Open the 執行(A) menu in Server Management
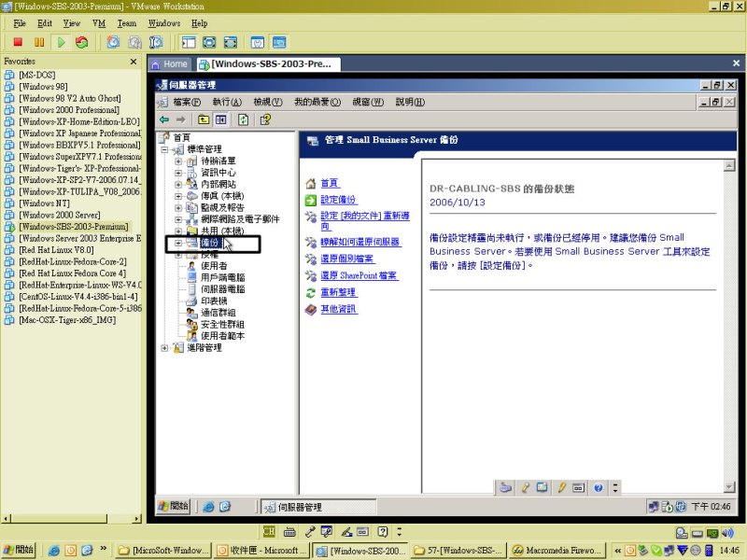The image size is (747, 560). (x=227, y=102)
